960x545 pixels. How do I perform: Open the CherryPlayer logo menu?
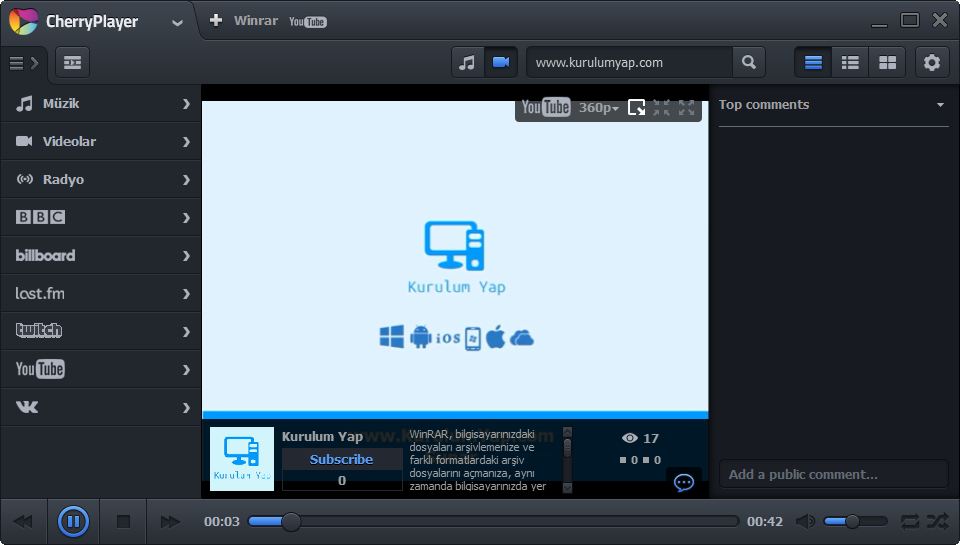[23, 21]
